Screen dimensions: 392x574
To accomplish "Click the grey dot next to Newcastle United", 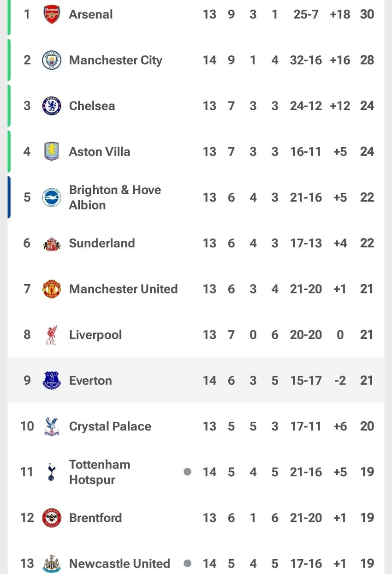I will pyautogui.click(x=187, y=563).
